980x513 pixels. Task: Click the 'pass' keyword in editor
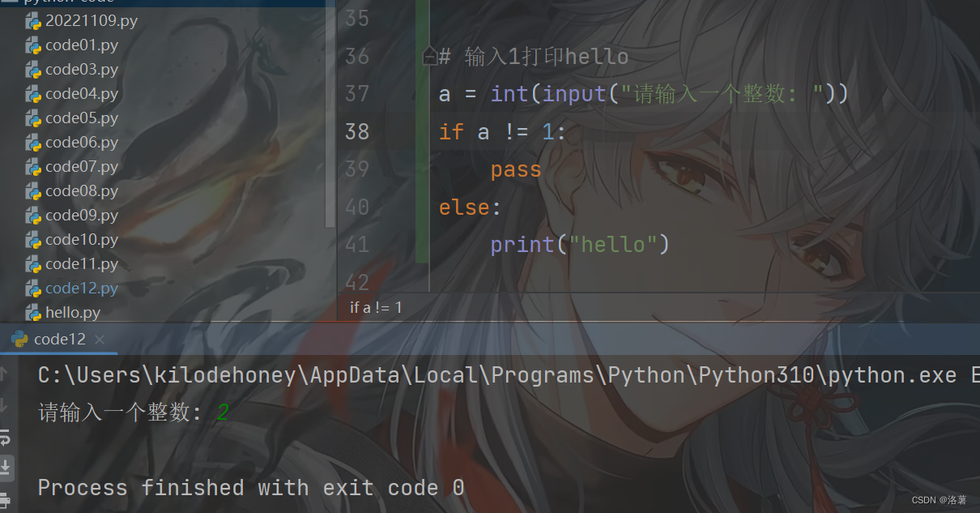point(516,169)
